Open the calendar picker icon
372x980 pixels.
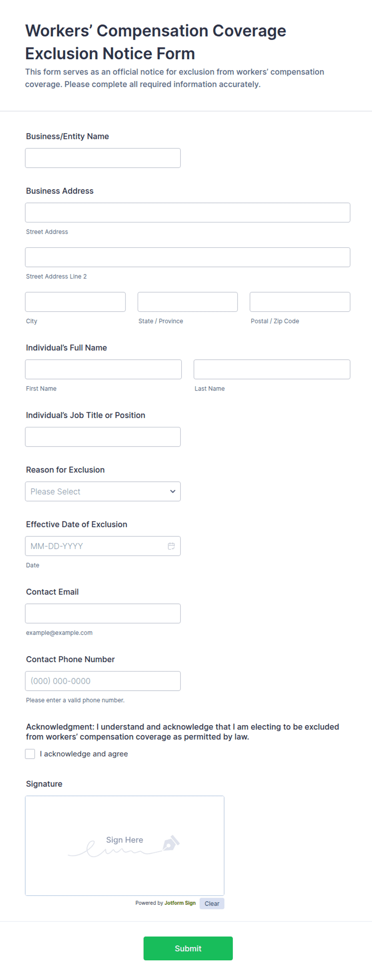(171, 546)
